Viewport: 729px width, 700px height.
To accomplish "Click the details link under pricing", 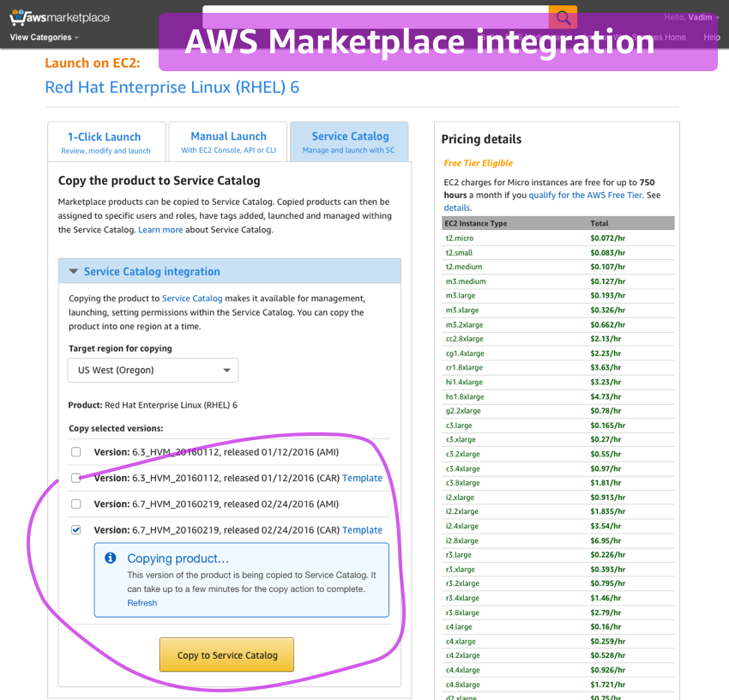I will [x=457, y=208].
